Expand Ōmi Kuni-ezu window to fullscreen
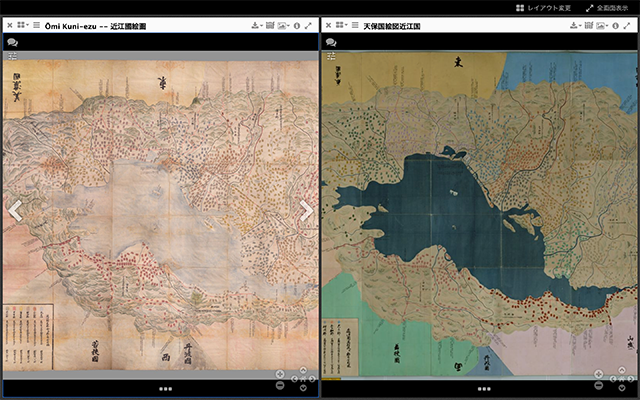Viewport: 640px width, 400px height. [308, 25]
